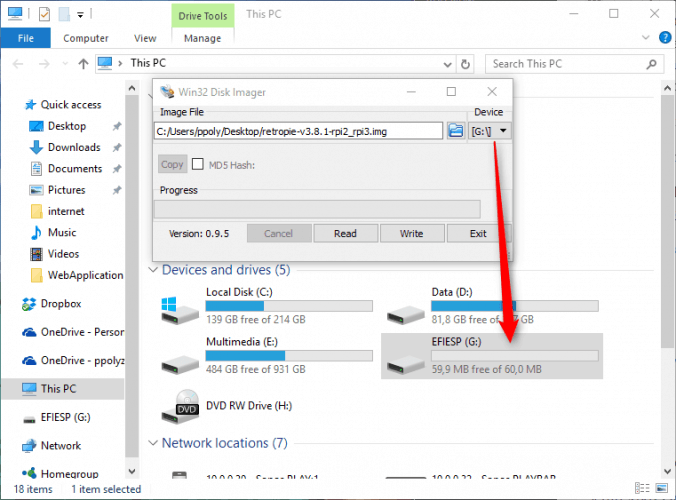Select Homegroup in the navigation pane
Viewport: 676px width, 500px height.
69,474
